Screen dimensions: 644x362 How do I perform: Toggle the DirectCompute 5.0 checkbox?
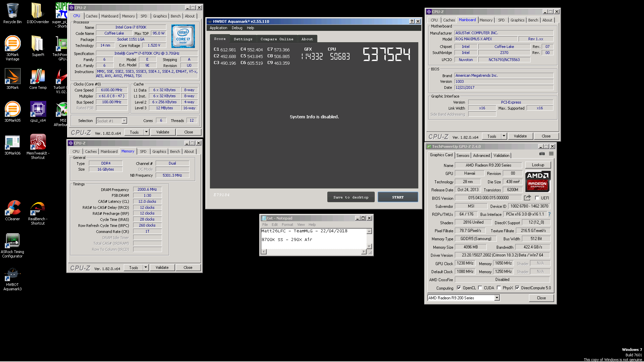[517, 288]
